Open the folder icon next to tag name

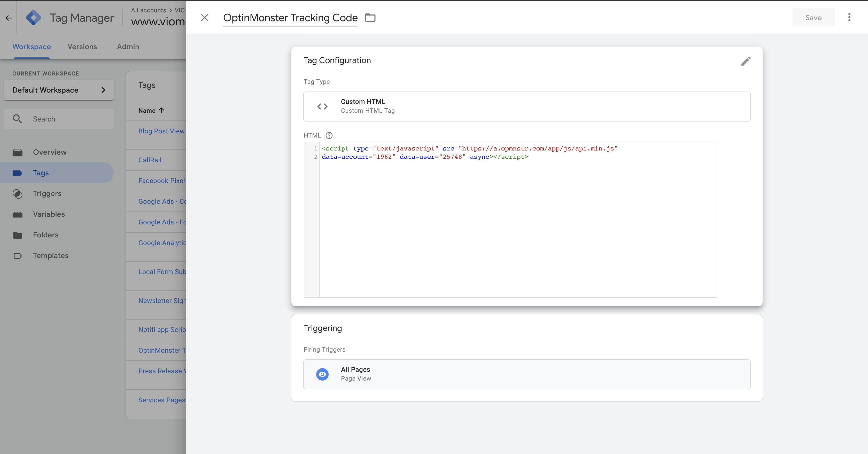[370, 18]
